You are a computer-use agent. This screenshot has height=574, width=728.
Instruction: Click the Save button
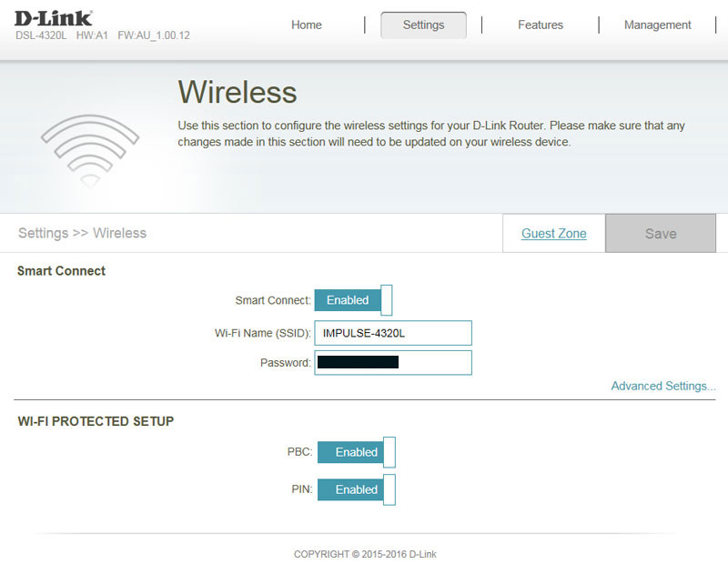(x=661, y=234)
